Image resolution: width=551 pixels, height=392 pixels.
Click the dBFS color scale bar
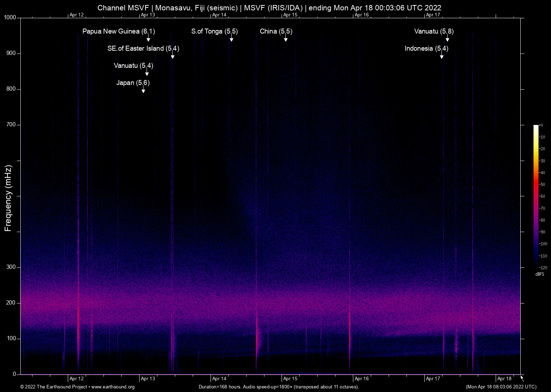pos(536,196)
